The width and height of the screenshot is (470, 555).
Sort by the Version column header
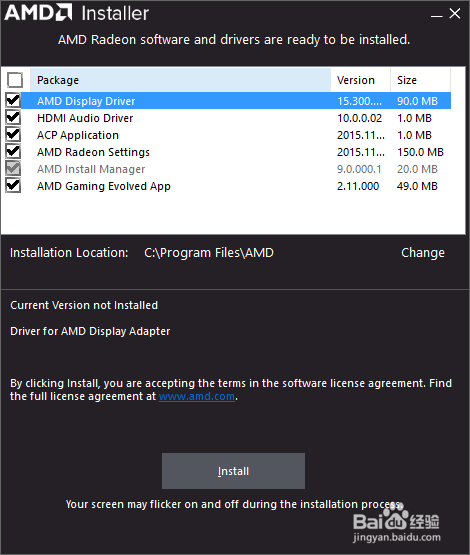tap(361, 80)
